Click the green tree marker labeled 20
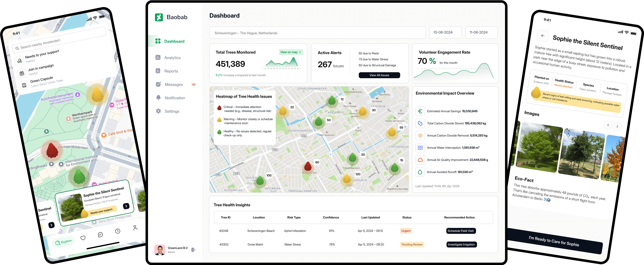644x265 pixels. pyautogui.click(x=352, y=158)
